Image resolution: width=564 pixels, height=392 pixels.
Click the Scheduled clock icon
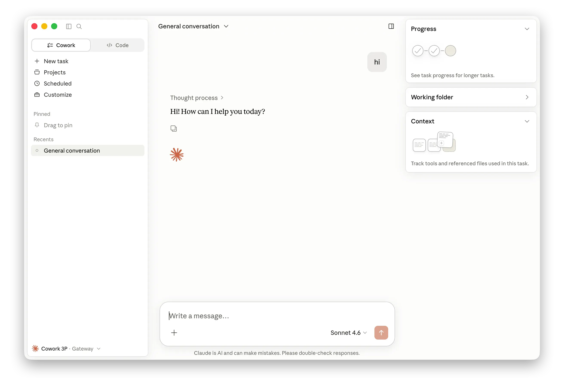37,83
